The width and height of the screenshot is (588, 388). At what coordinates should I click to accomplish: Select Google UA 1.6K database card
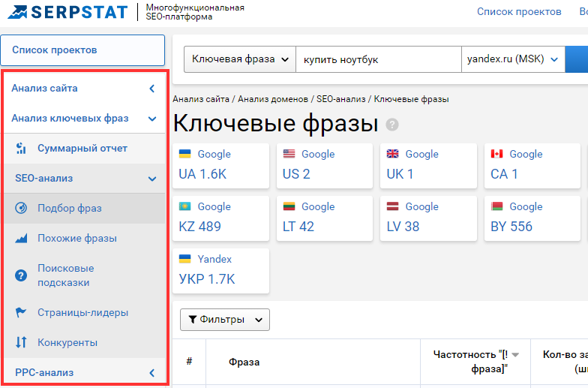click(x=220, y=166)
